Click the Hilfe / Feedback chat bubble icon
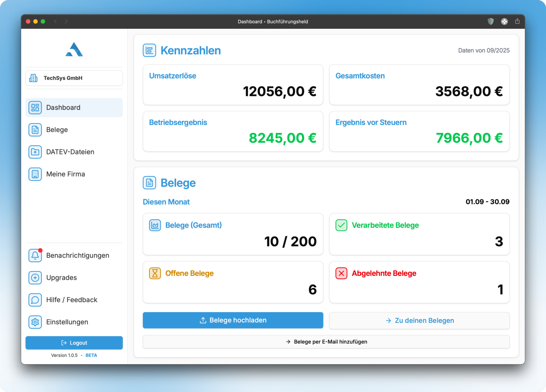546x392 pixels. tap(35, 300)
